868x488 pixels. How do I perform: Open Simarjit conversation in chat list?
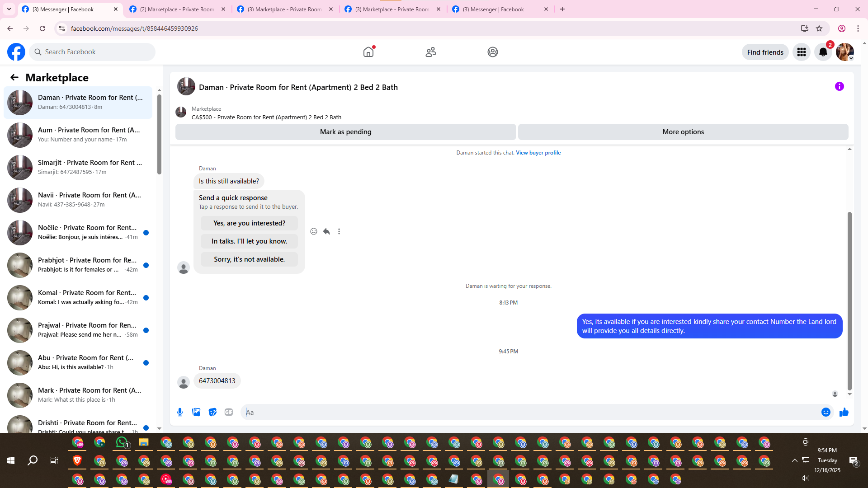click(x=78, y=167)
